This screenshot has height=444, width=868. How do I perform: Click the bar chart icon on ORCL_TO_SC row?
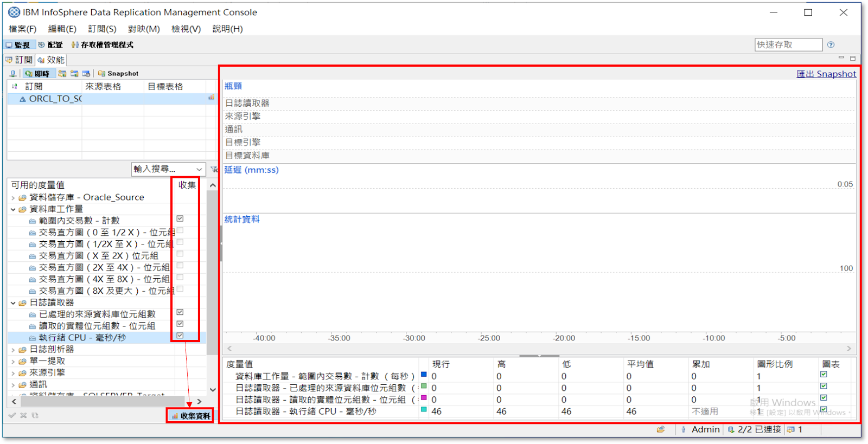[x=211, y=98]
